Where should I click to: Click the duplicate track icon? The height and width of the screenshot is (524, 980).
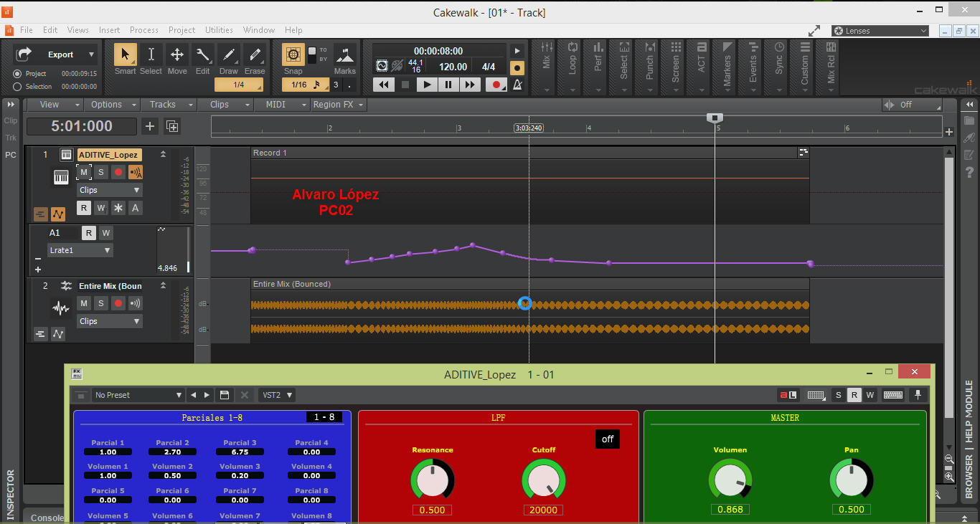pos(172,126)
